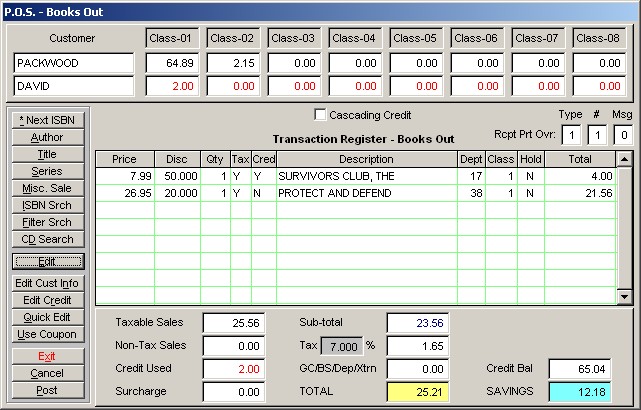Image resolution: width=641 pixels, height=410 pixels.
Task: Click the Class-05 header button
Action: (416, 38)
